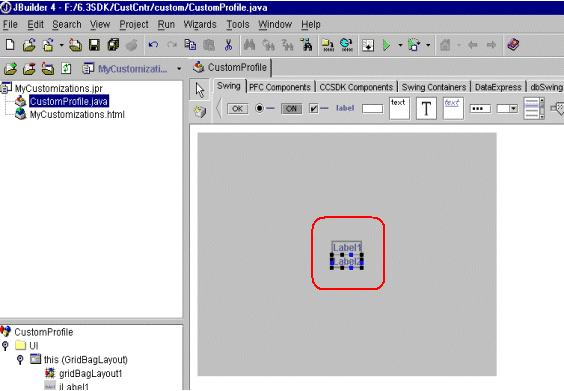Image resolution: width=564 pixels, height=391 pixels.
Task: Click the Cut scissors icon
Action: coord(228,45)
